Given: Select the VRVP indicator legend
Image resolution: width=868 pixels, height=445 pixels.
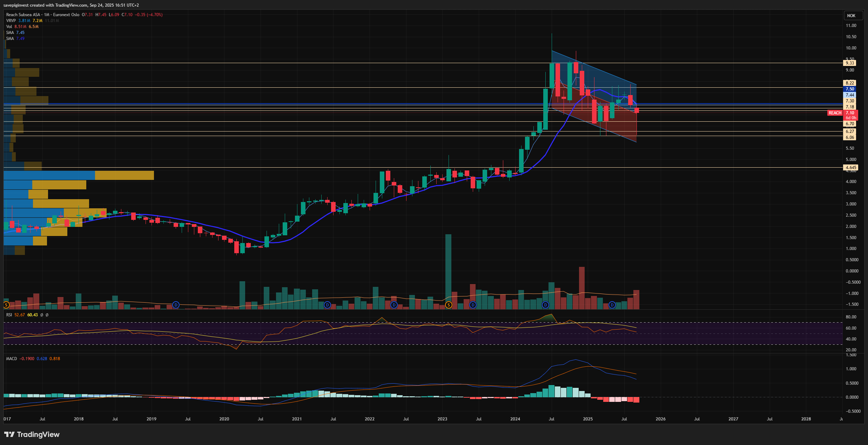Looking at the screenshot, I should [x=11, y=21].
